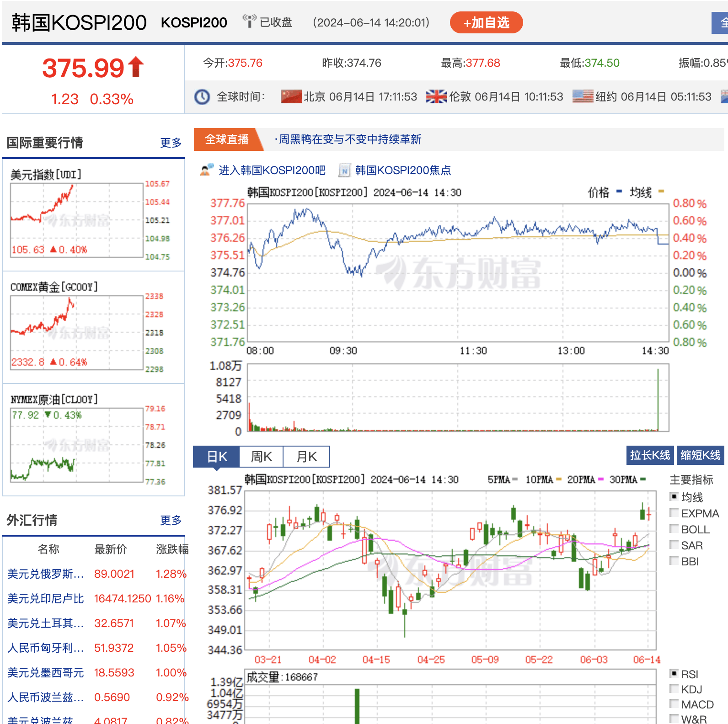Select the KDJ sub-indicator option
728x724 pixels.
click(x=674, y=688)
